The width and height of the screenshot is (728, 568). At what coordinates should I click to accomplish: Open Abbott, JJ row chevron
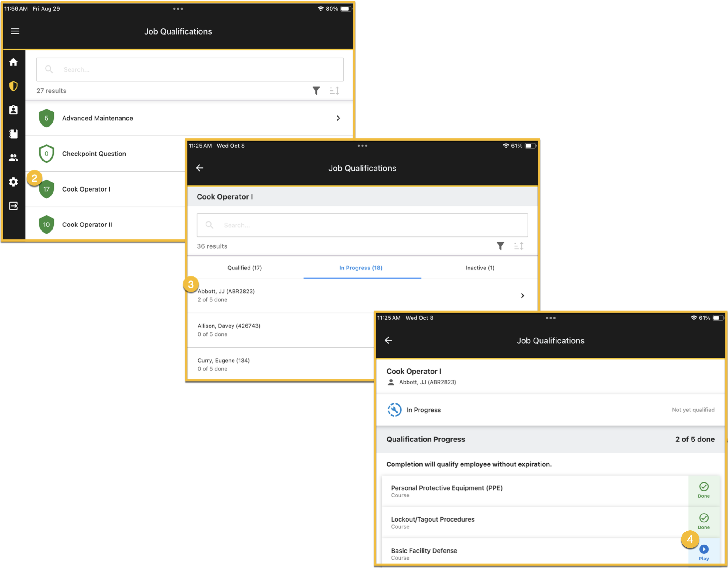[x=522, y=296]
